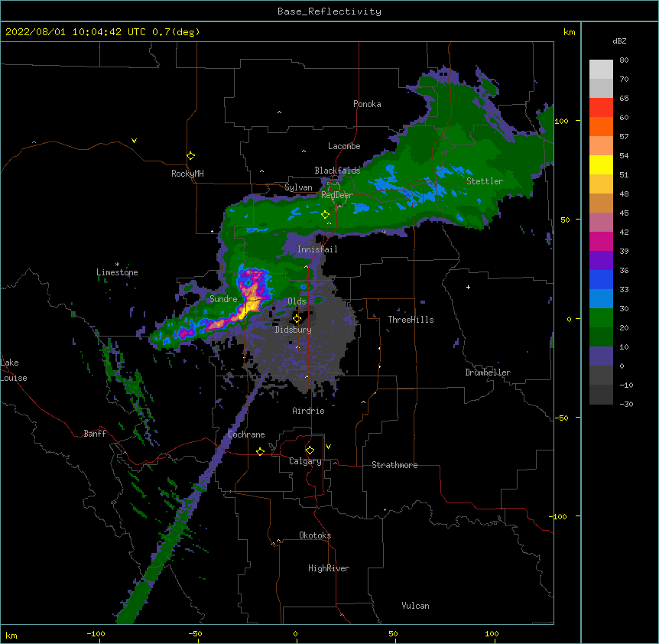Click the Base_Reflectivity title text
The height and width of the screenshot is (644, 659).
(x=329, y=11)
